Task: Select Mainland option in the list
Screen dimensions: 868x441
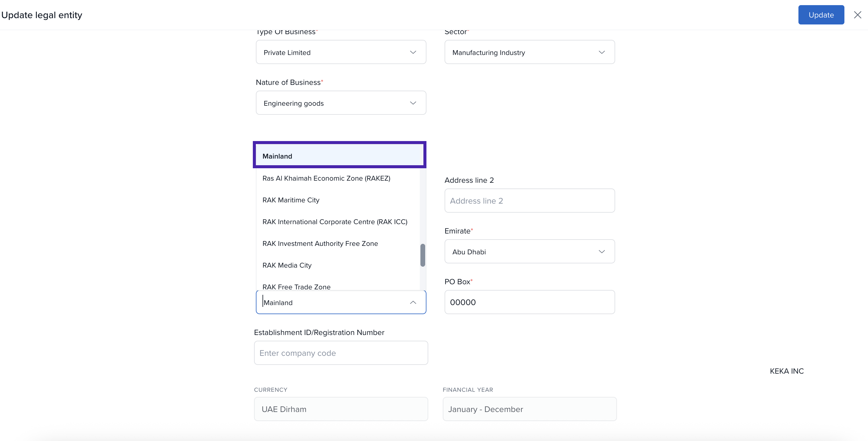Action: coord(339,156)
